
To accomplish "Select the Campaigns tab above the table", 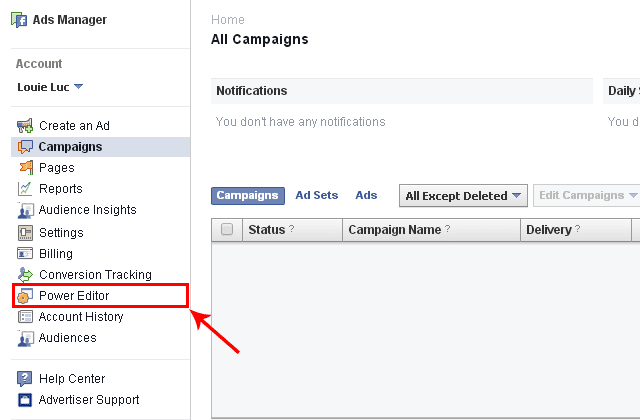I will [x=247, y=196].
